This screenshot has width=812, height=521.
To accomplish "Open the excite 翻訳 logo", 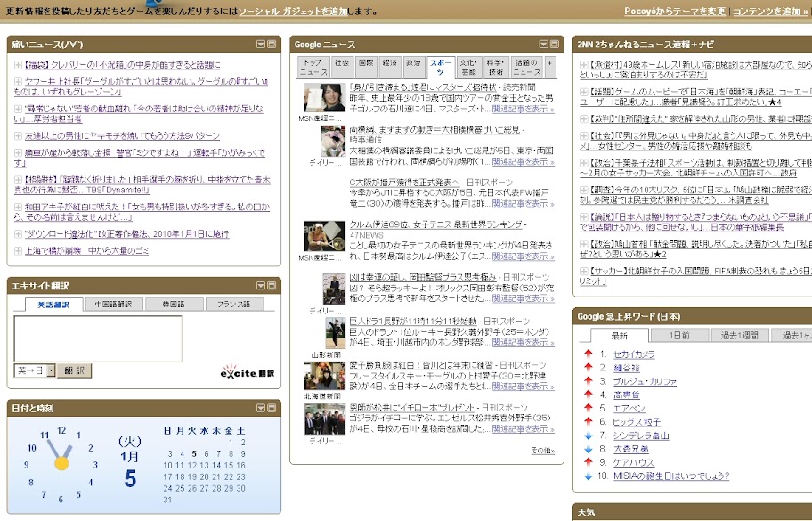I will 248,371.
